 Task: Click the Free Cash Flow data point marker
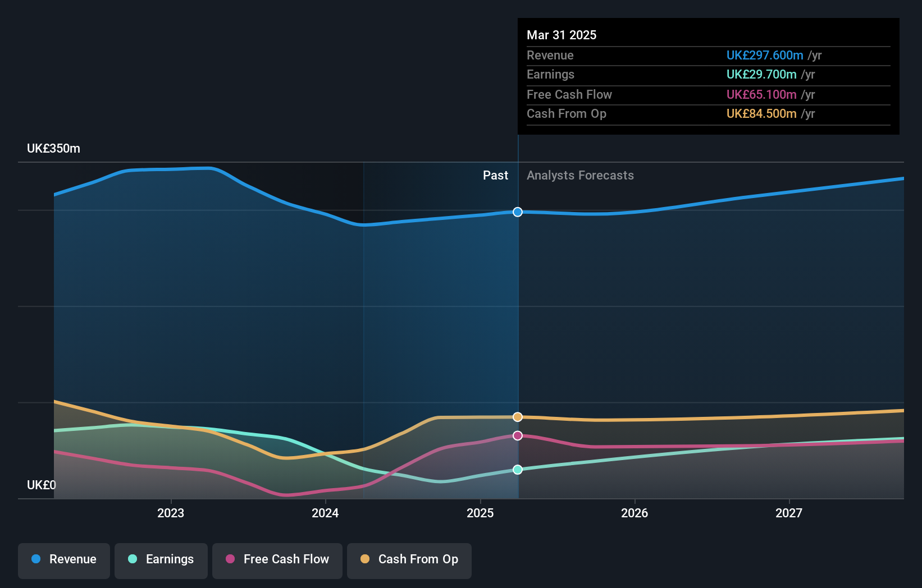[x=518, y=435]
